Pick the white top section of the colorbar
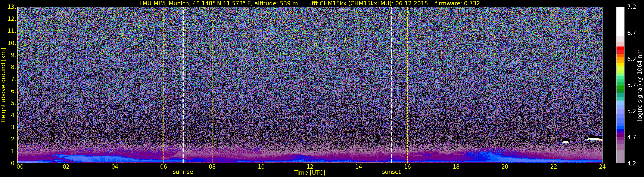 coord(620,21)
